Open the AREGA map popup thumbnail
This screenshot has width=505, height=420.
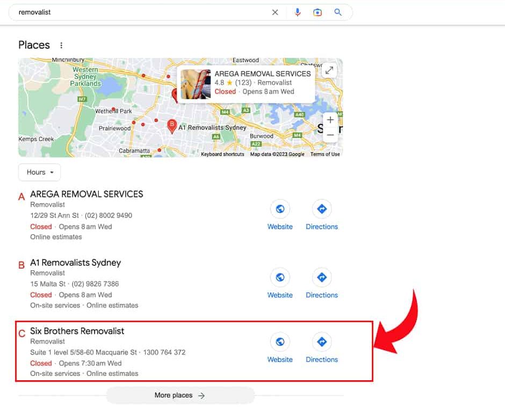click(x=196, y=84)
